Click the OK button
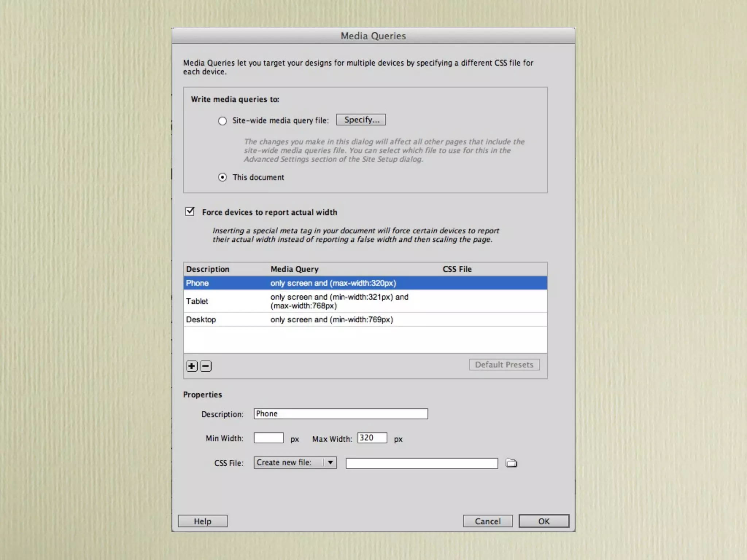This screenshot has height=560, width=747. pyautogui.click(x=543, y=521)
